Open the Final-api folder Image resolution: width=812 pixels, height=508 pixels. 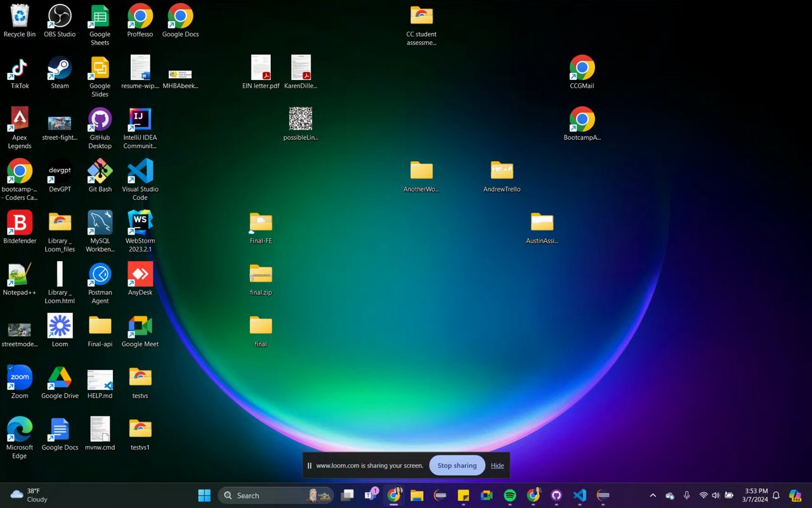[100, 331]
